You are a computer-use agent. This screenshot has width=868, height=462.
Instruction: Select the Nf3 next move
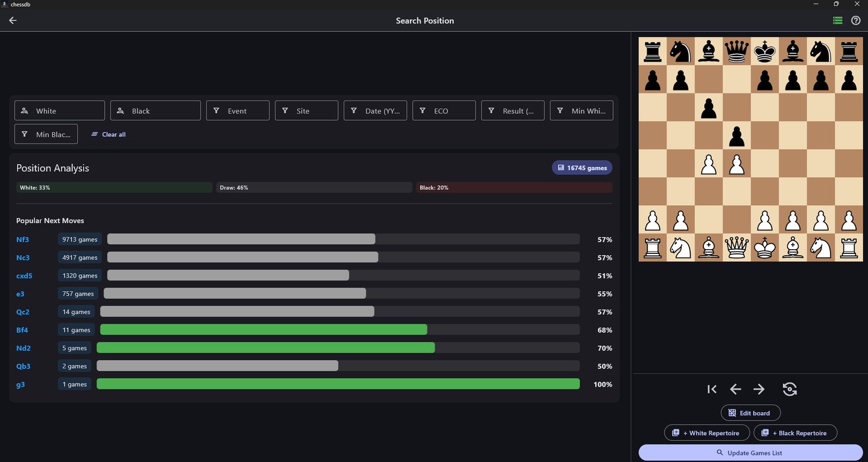pyautogui.click(x=23, y=239)
